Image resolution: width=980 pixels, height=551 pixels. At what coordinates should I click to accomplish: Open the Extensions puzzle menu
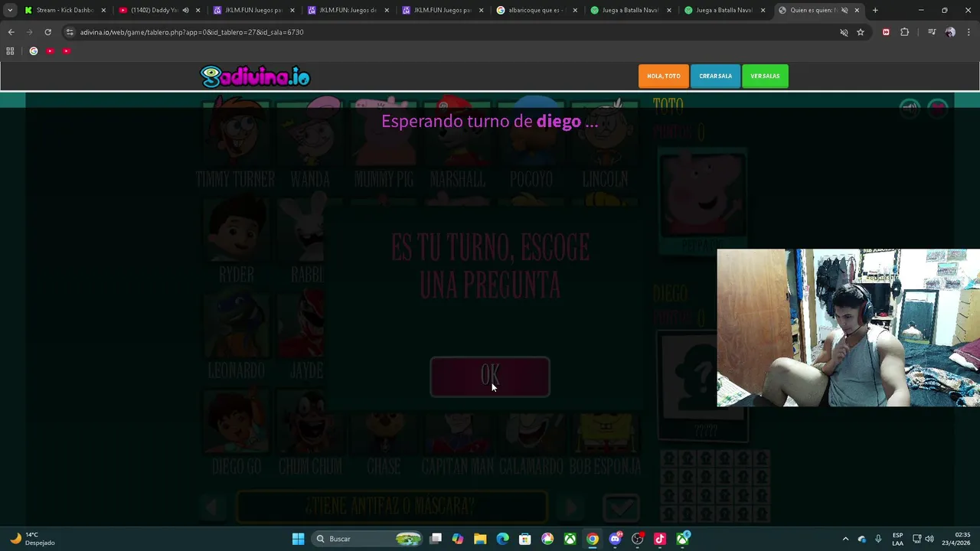tap(905, 32)
